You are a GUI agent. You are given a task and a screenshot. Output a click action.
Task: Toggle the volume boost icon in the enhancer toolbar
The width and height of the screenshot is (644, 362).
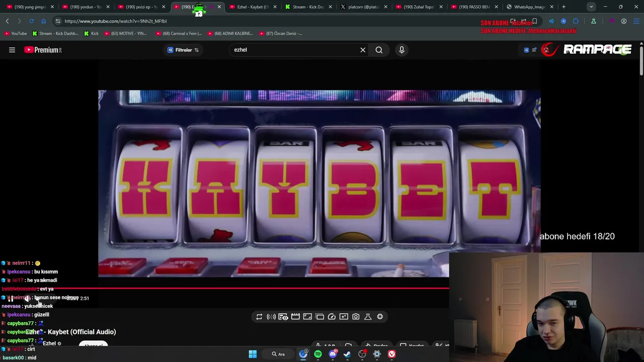point(271,317)
